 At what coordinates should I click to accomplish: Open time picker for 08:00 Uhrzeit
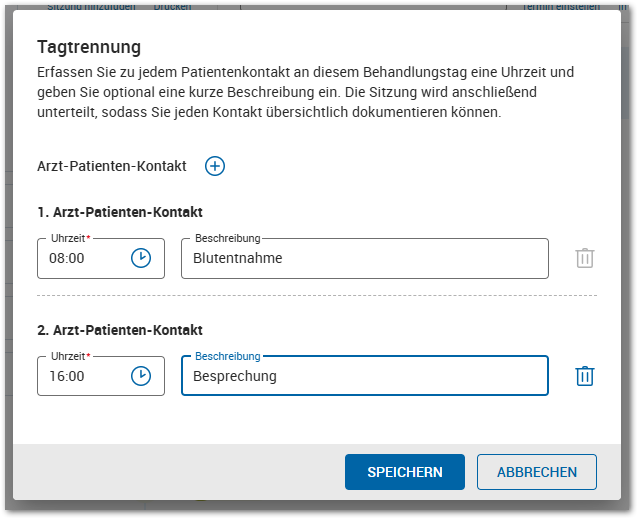[x=141, y=258]
